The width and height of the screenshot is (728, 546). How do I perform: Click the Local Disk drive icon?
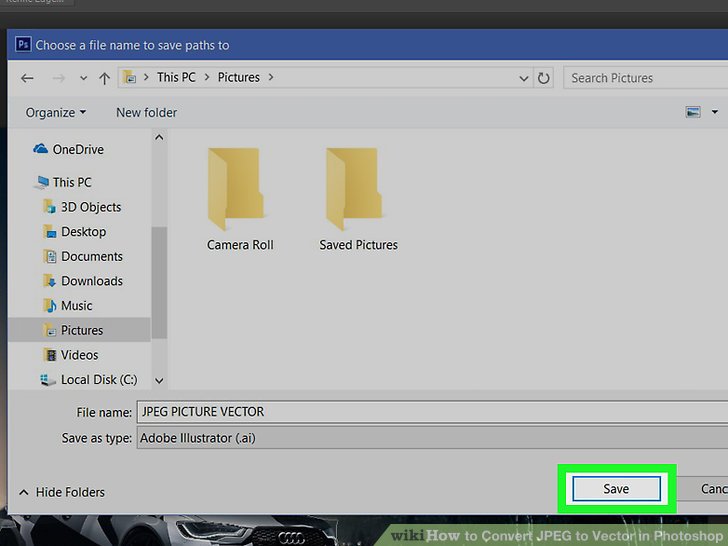48,380
